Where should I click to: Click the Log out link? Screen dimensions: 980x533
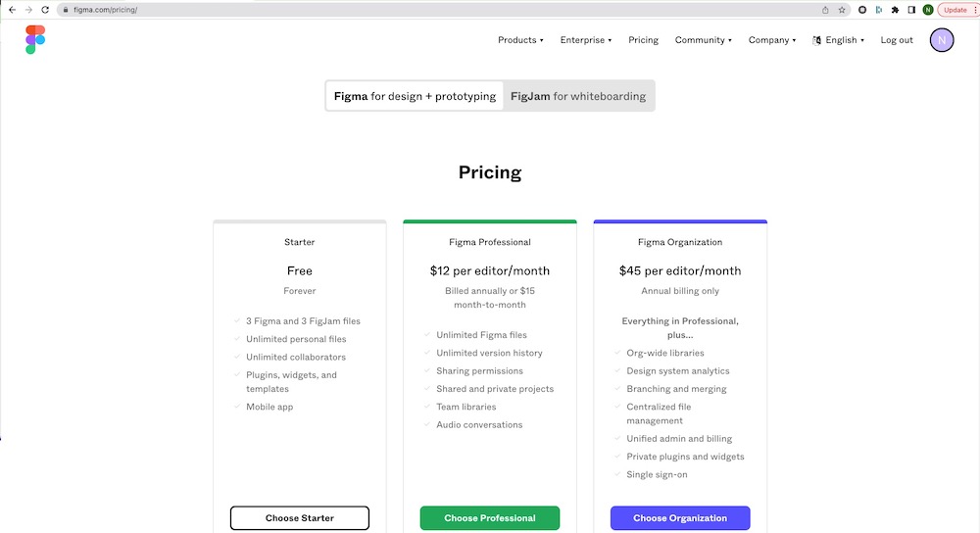click(x=896, y=40)
